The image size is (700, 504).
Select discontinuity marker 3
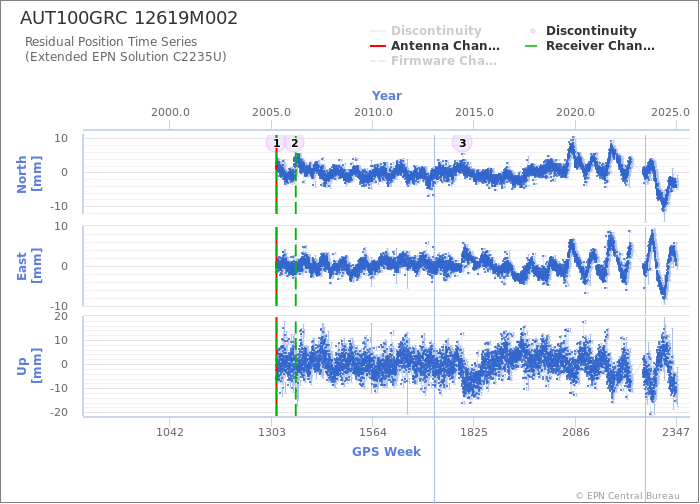[x=462, y=143]
